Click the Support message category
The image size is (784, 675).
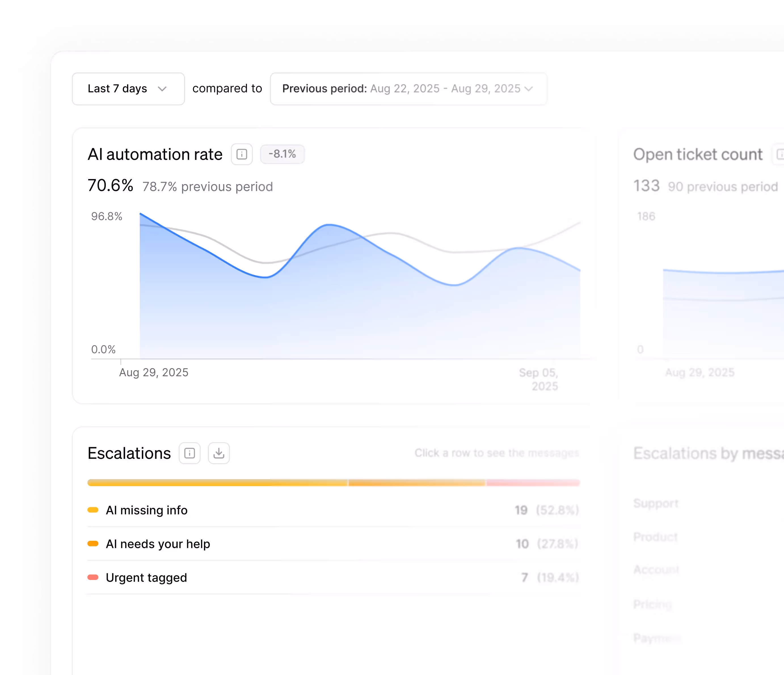coord(656,503)
